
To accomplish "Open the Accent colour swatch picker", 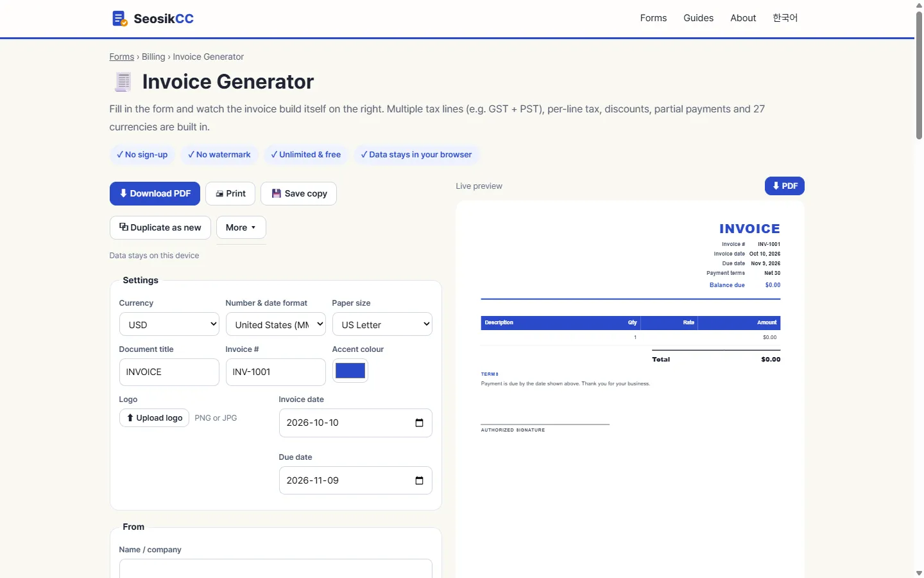I will (x=350, y=371).
